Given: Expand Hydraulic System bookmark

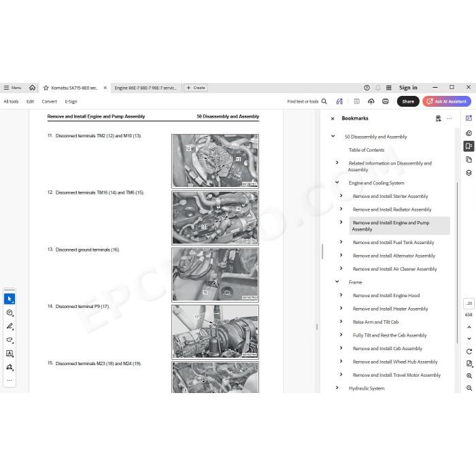Looking at the screenshot, I should [x=337, y=388].
